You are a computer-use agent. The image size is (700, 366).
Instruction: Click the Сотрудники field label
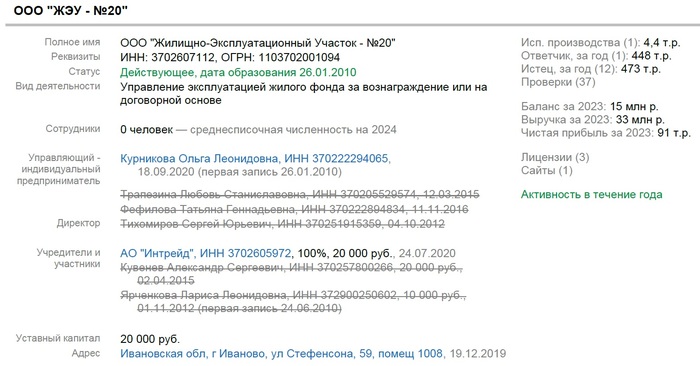pyautogui.click(x=73, y=129)
